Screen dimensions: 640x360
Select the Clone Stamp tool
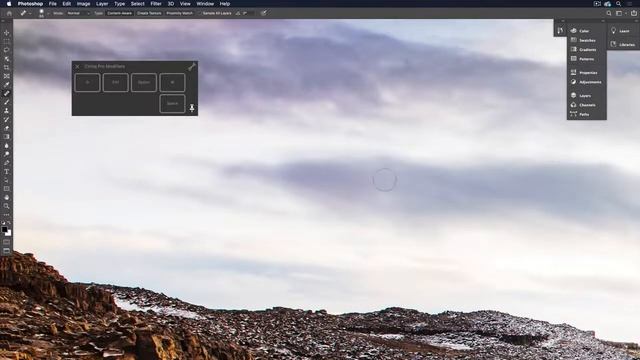(x=7, y=111)
